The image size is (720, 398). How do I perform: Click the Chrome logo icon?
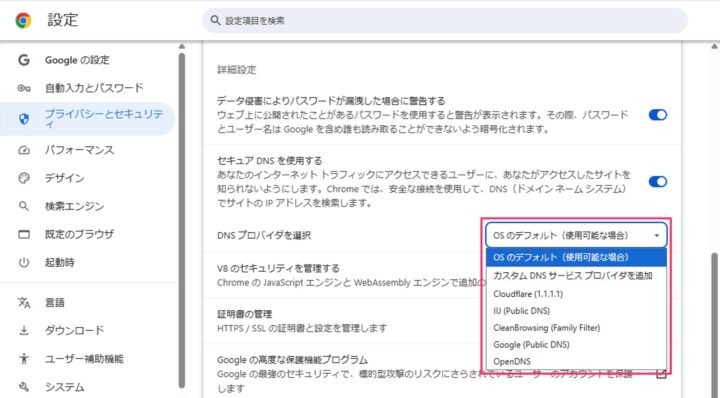coord(23,21)
